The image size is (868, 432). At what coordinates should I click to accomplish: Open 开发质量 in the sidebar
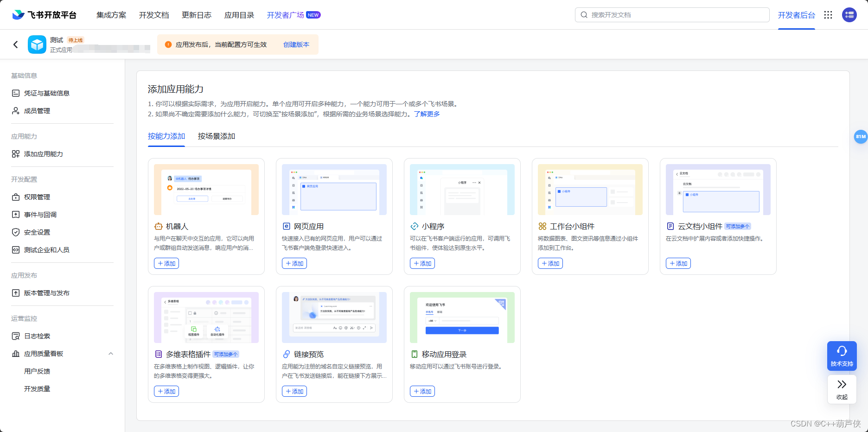tap(37, 389)
